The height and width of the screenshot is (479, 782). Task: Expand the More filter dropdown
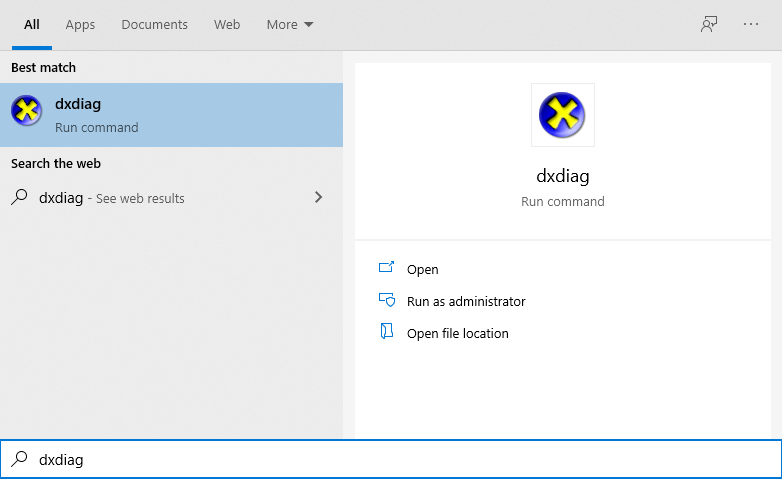(x=289, y=24)
